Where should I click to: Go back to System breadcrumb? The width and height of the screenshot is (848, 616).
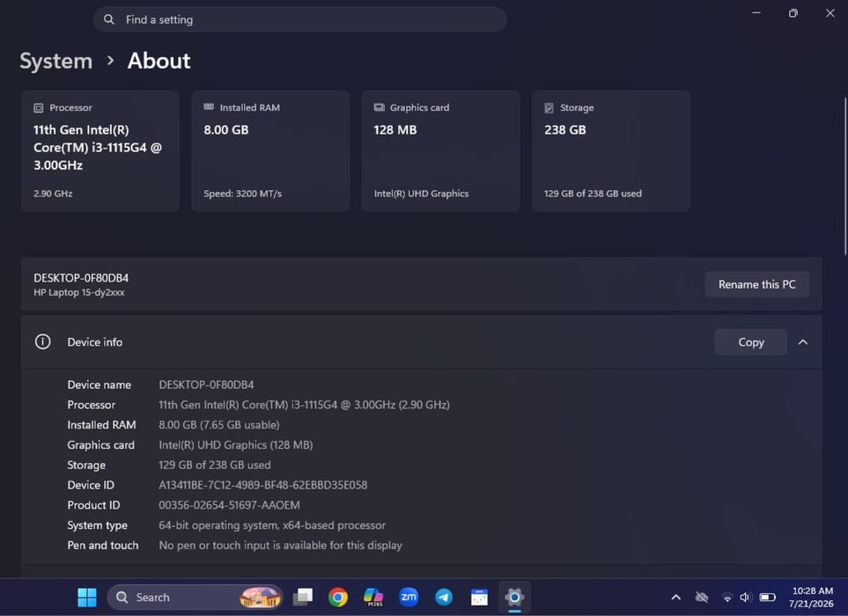(56, 61)
